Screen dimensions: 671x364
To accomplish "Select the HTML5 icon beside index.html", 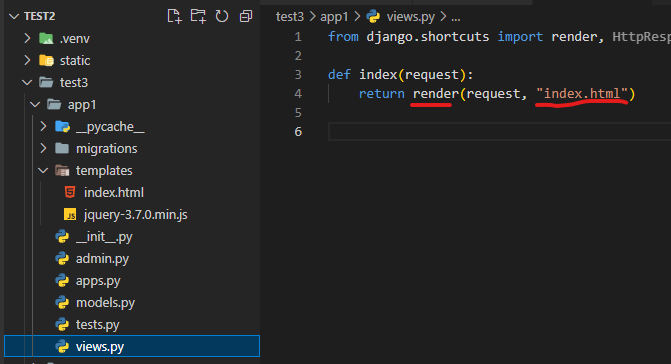I will click(x=70, y=192).
